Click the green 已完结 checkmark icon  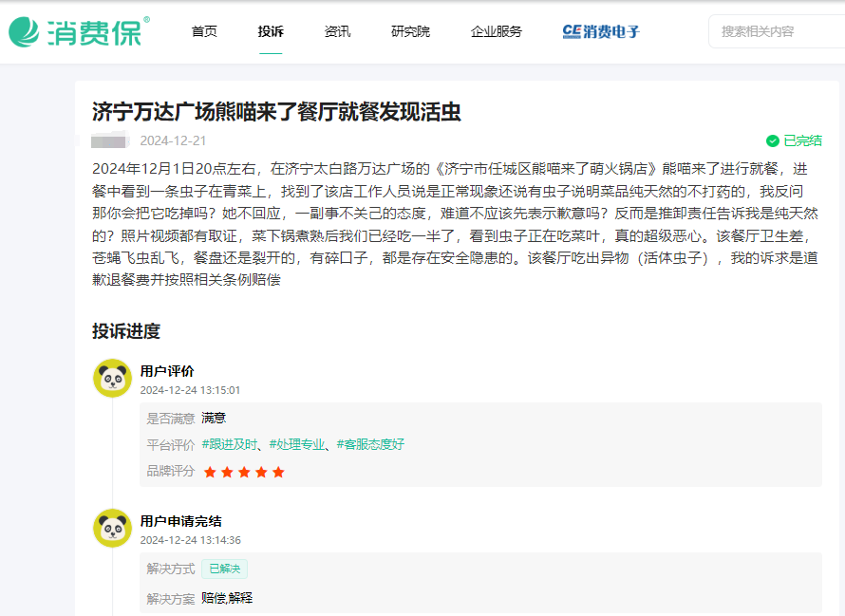[773, 141]
